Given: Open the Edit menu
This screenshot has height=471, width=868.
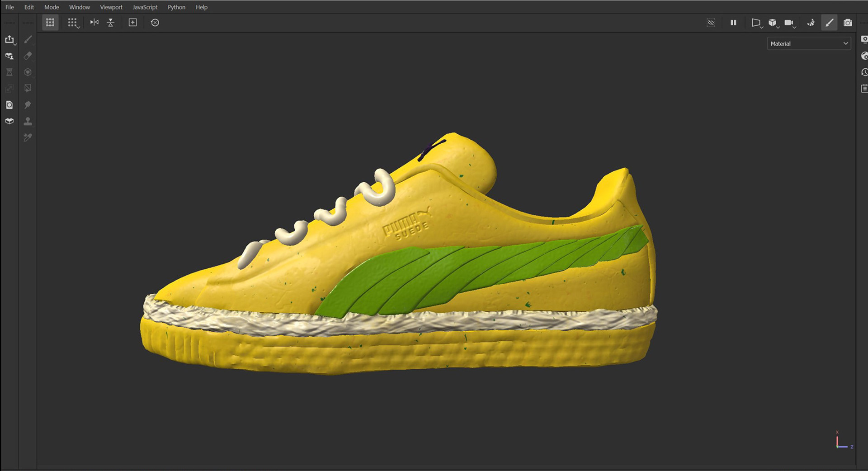Looking at the screenshot, I should (x=29, y=7).
